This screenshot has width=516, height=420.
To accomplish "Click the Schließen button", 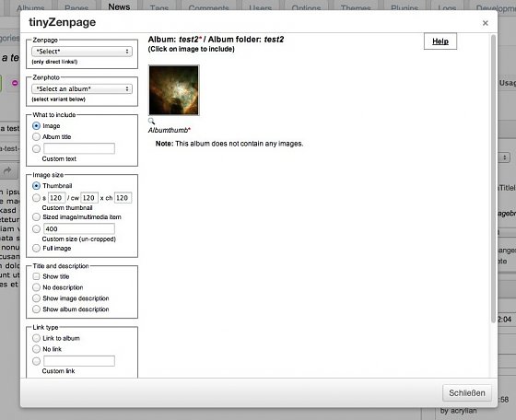I will (x=467, y=393).
